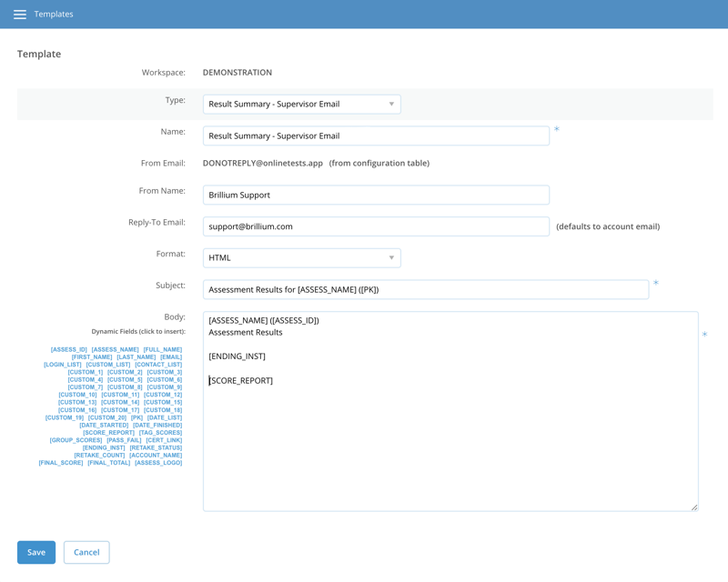Click the Subject input field
728x582 pixels.
click(x=426, y=289)
